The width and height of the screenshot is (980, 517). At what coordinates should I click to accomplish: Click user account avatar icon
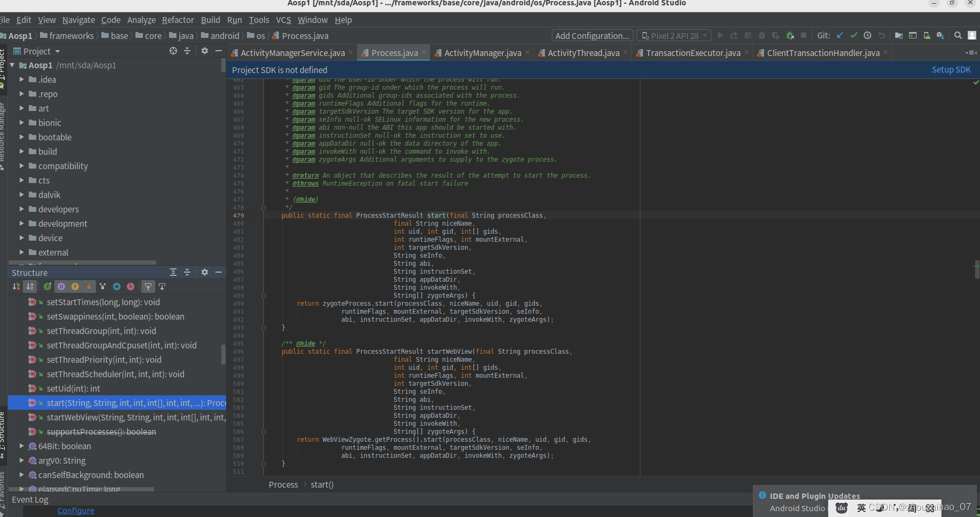pyautogui.click(x=972, y=36)
